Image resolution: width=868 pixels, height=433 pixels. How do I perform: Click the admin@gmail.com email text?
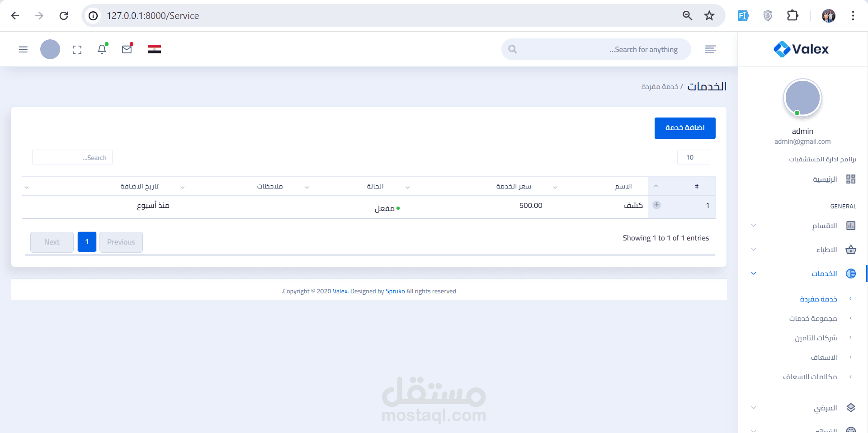[x=802, y=141]
